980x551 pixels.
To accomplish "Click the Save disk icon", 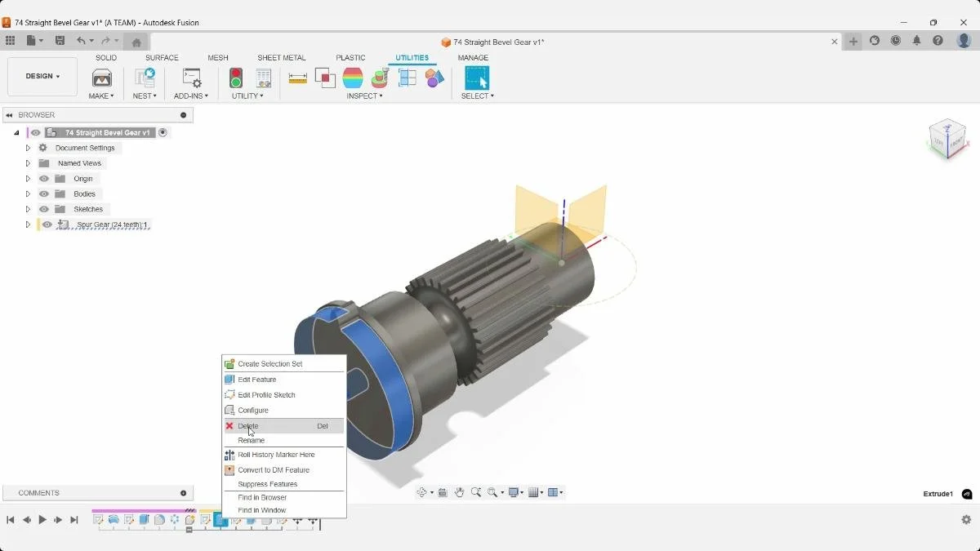I will click(60, 41).
